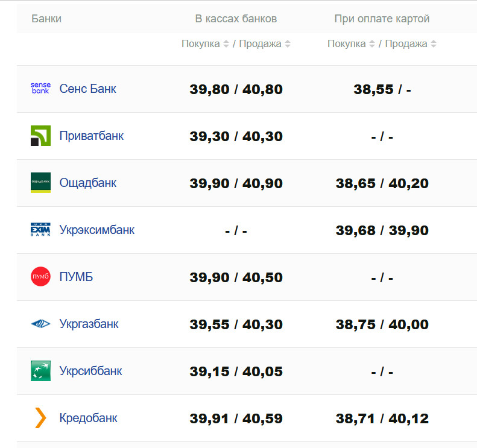Visit the Укрсиббанк link
477x448 pixels.
[x=90, y=371]
